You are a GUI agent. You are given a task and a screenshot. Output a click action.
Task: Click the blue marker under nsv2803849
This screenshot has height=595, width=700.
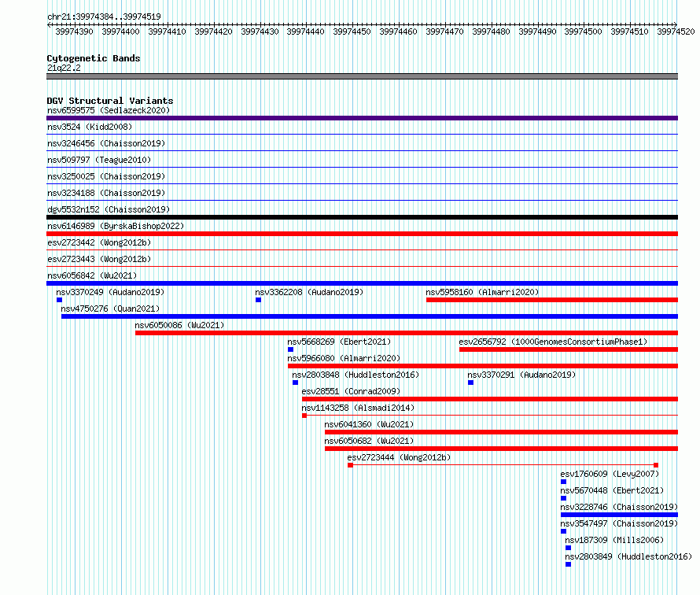click(569, 564)
